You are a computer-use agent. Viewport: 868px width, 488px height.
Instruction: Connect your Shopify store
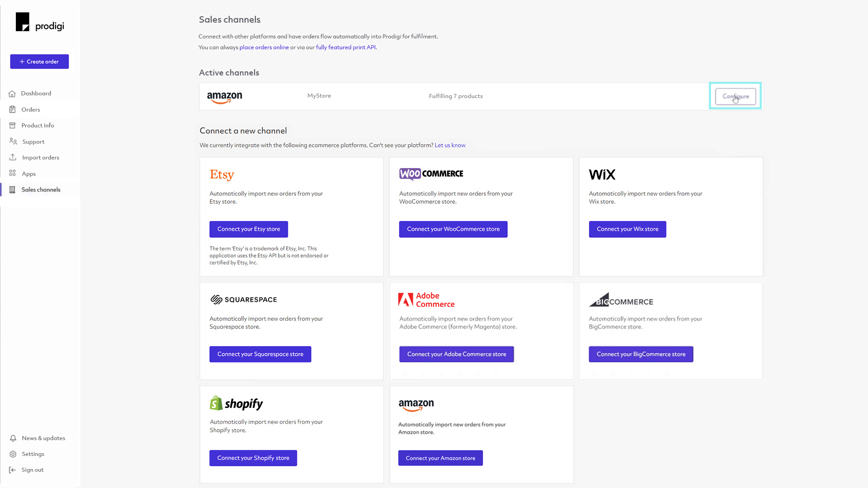click(253, 458)
